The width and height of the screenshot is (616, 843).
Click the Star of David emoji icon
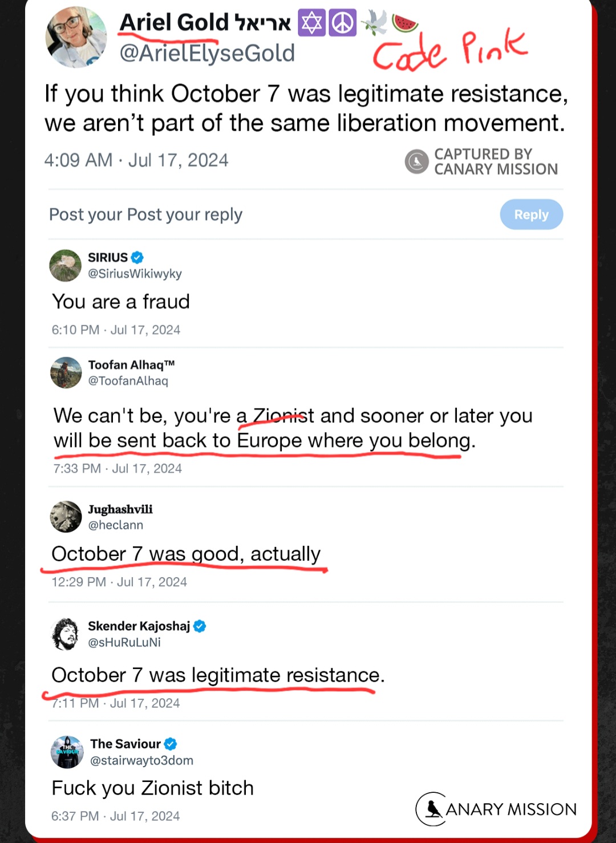pos(311,23)
